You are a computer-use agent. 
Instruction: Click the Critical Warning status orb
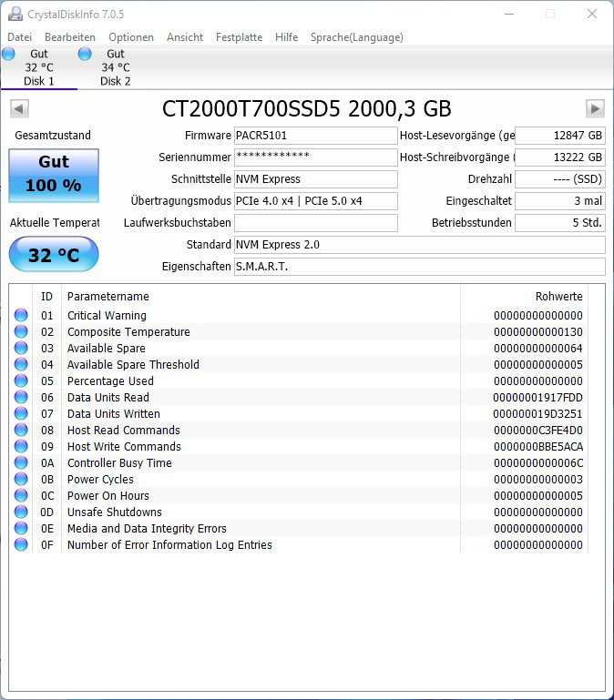point(21,315)
